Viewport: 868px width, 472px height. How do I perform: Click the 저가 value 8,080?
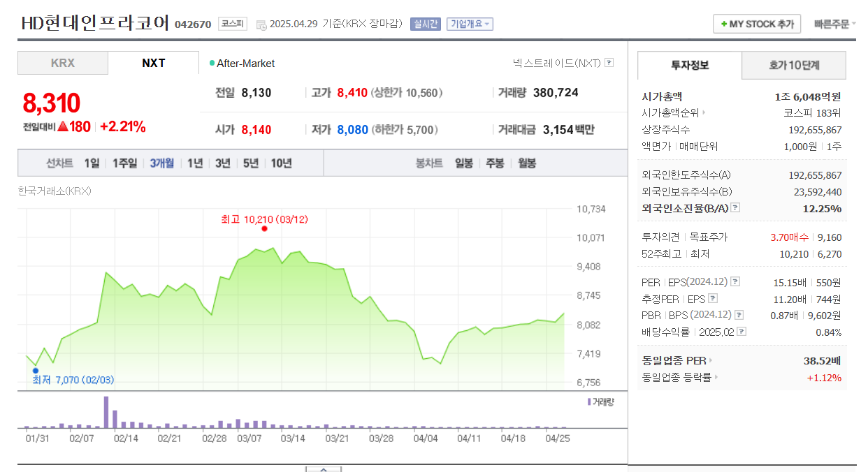click(x=352, y=130)
